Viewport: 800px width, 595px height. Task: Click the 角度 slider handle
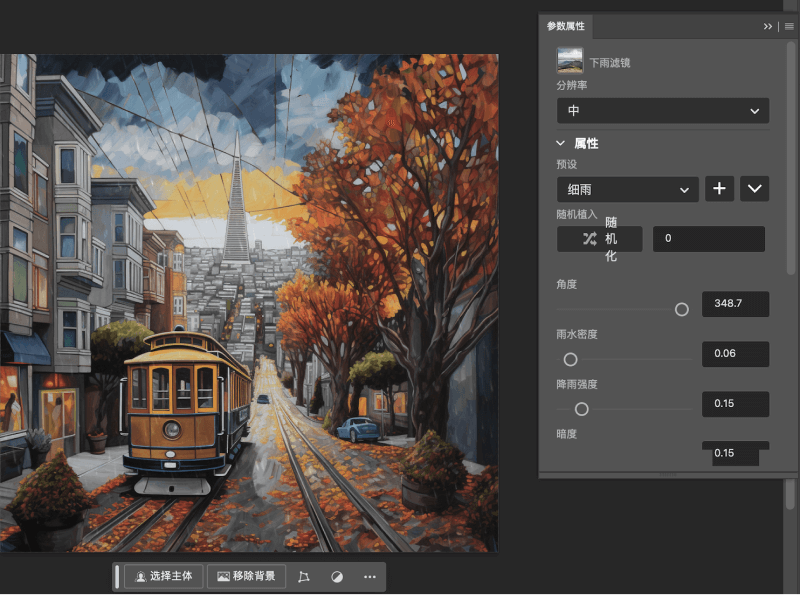pos(682,308)
